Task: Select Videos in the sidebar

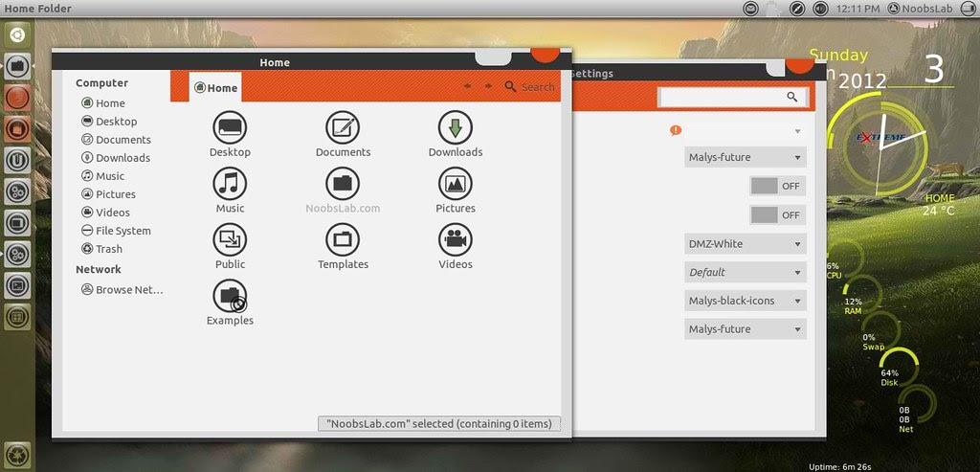Action: coord(105,212)
